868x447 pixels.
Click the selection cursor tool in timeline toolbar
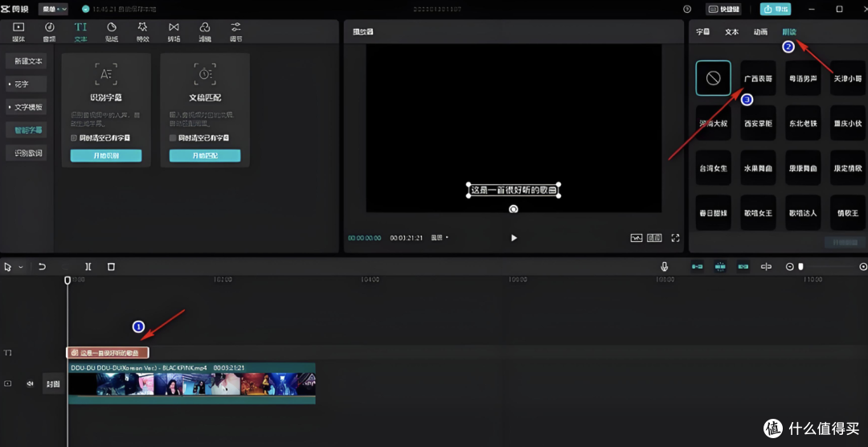(x=8, y=267)
